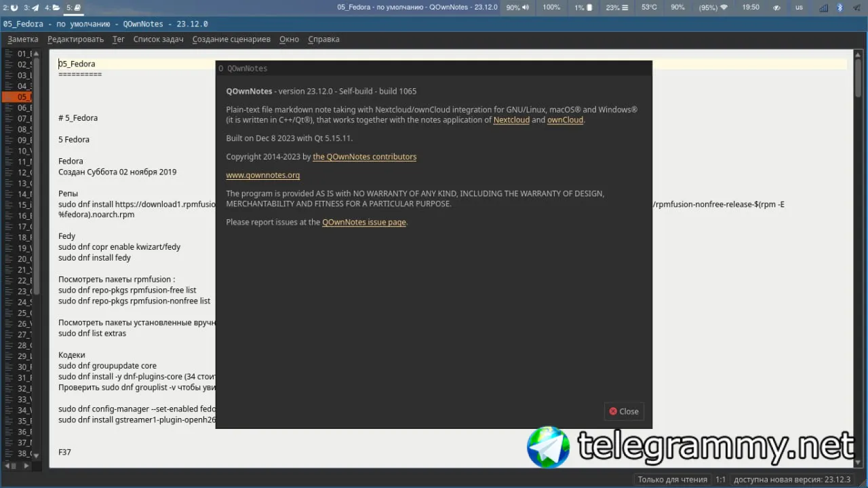Viewport: 868px width, 488px height.
Task: Click the crossed-eye tray icon
Action: click(777, 7)
